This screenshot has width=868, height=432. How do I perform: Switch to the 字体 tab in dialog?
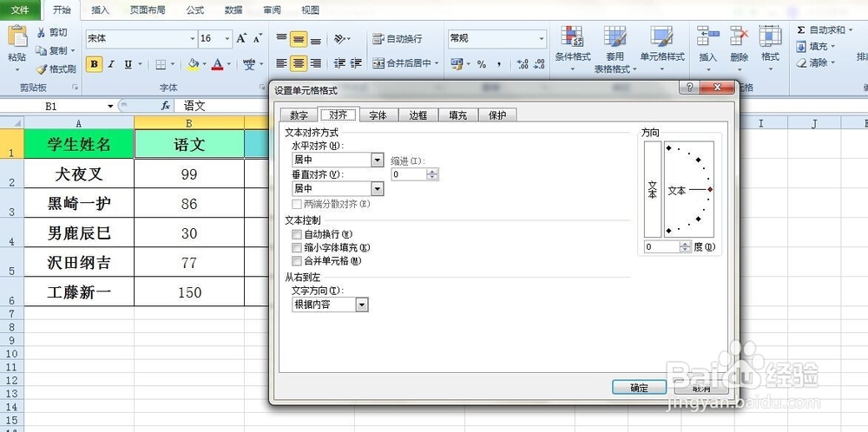pyautogui.click(x=378, y=115)
